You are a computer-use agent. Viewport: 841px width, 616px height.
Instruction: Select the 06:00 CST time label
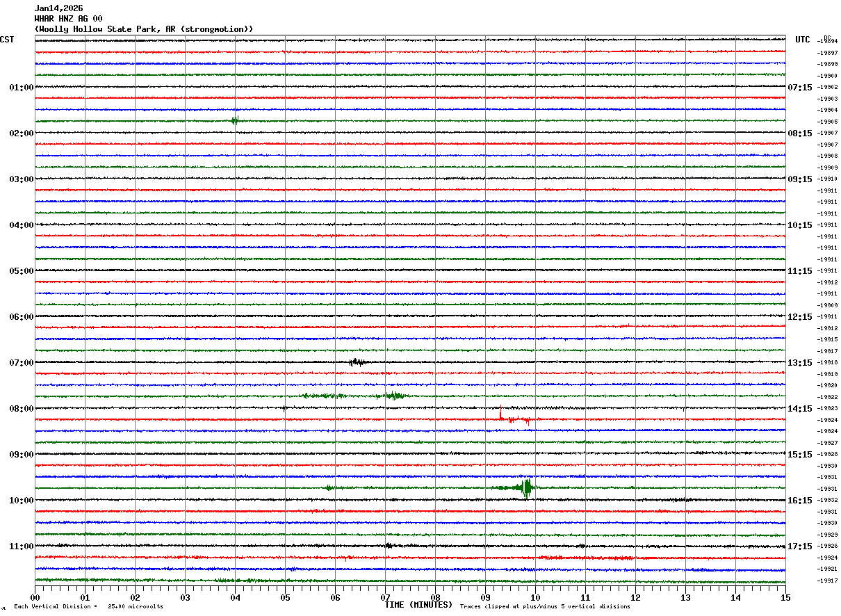(x=22, y=317)
